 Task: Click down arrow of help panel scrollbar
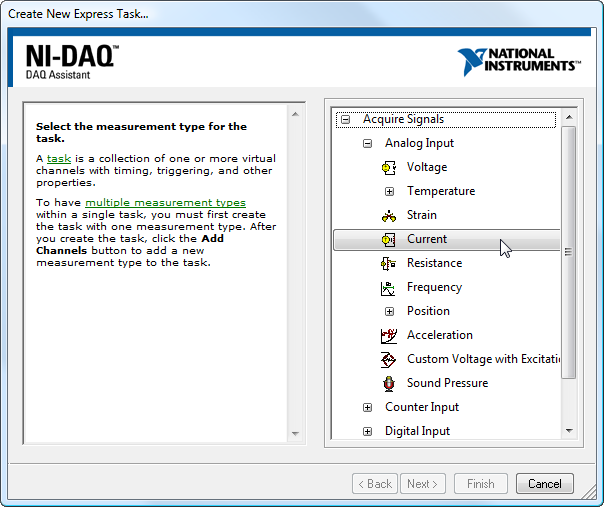[295, 433]
